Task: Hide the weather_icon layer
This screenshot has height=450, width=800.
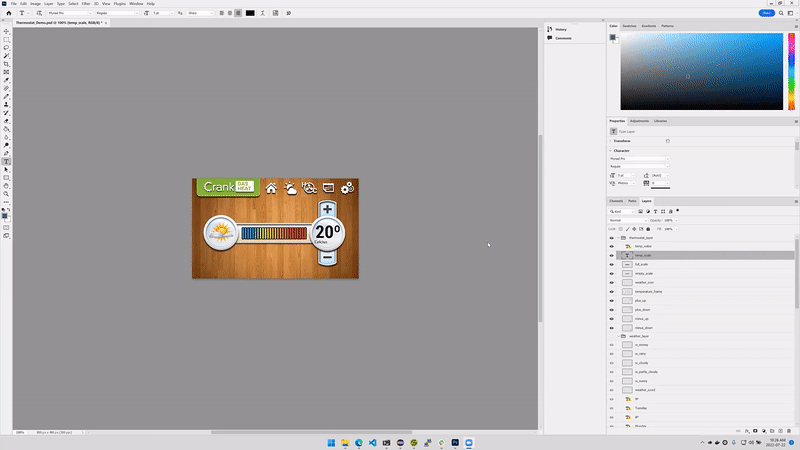Action: (611, 283)
